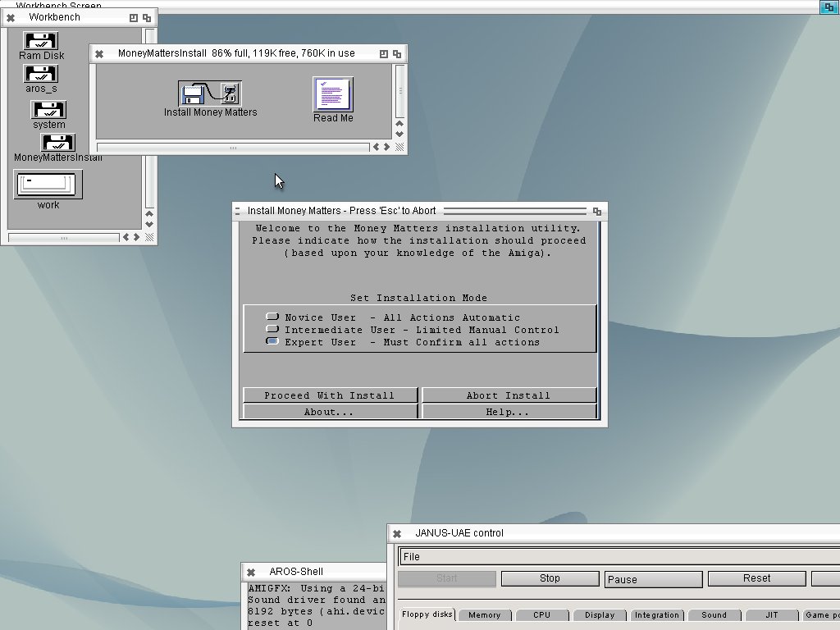Click Workbench window horizontal scrollbar knob
This screenshot has width=840, height=630.
pos(64,237)
